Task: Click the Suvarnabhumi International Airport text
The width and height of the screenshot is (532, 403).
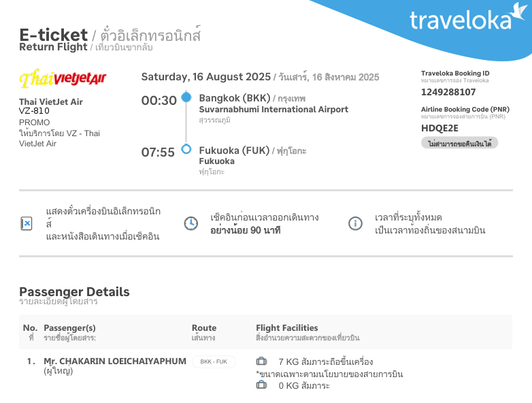Action: [x=273, y=110]
